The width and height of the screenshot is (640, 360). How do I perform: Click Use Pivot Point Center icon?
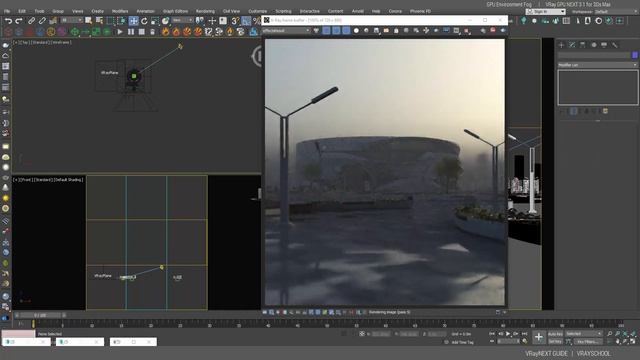[x=200, y=20]
